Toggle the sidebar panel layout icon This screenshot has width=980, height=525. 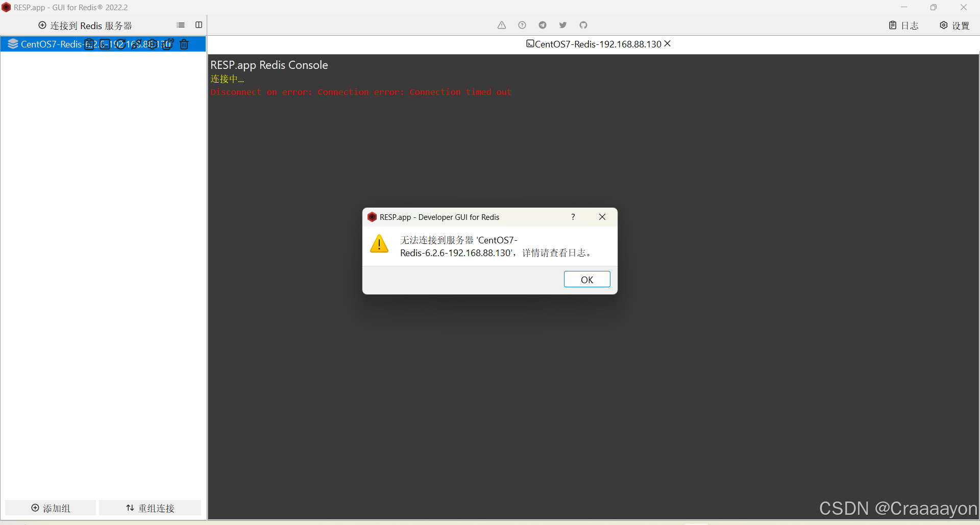(199, 25)
